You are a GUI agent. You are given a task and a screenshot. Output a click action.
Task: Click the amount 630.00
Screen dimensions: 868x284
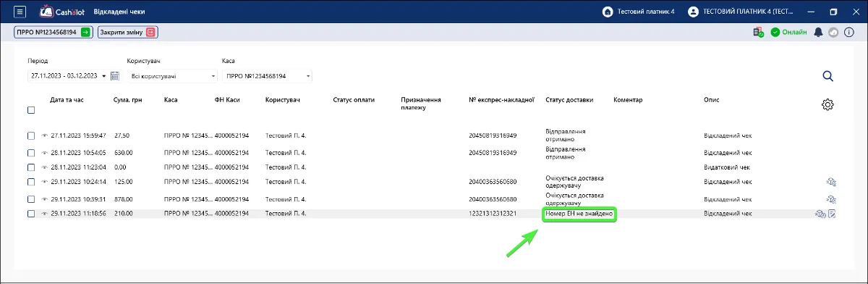point(124,153)
